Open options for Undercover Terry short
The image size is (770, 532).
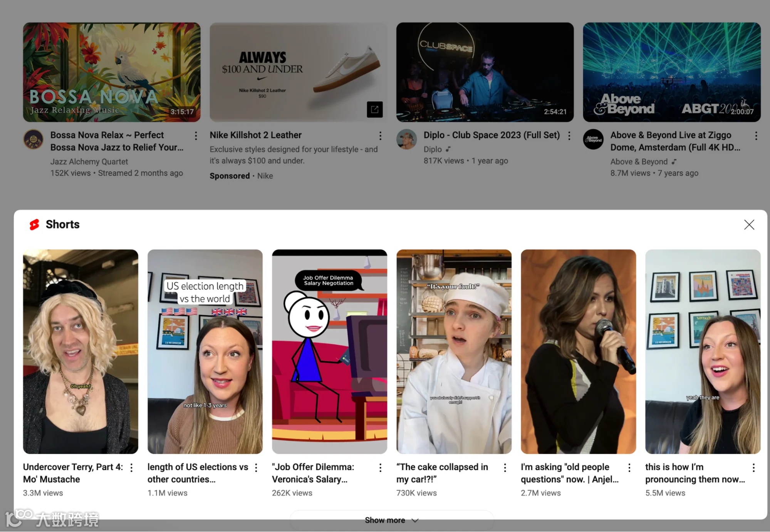point(131,467)
